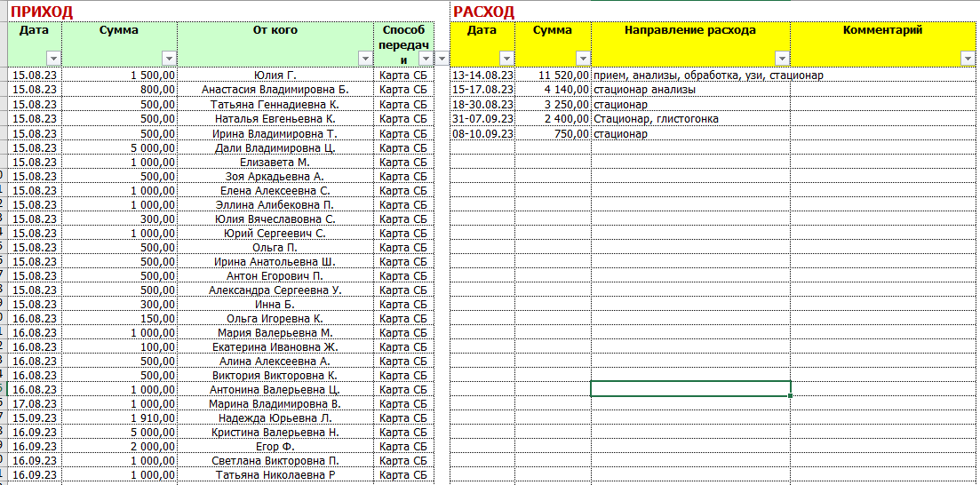Select cell Мария Валерьевна М.

[x=275, y=332]
